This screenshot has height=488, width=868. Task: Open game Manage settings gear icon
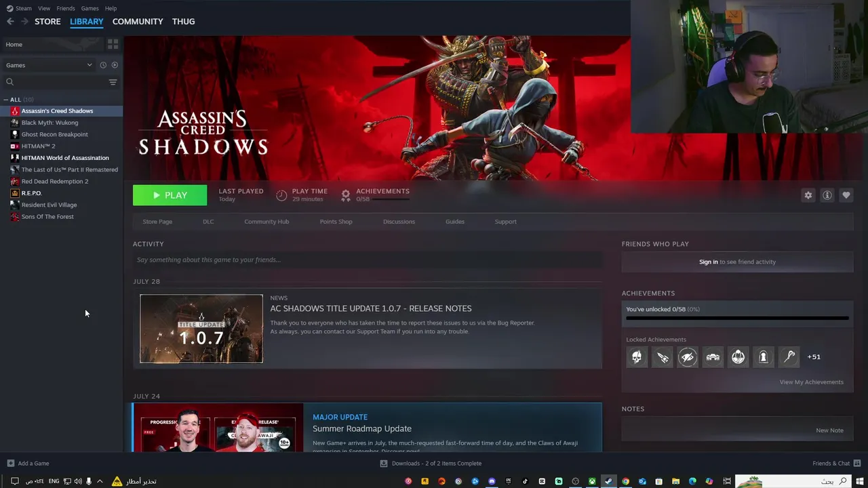pyautogui.click(x=808, y=195)
